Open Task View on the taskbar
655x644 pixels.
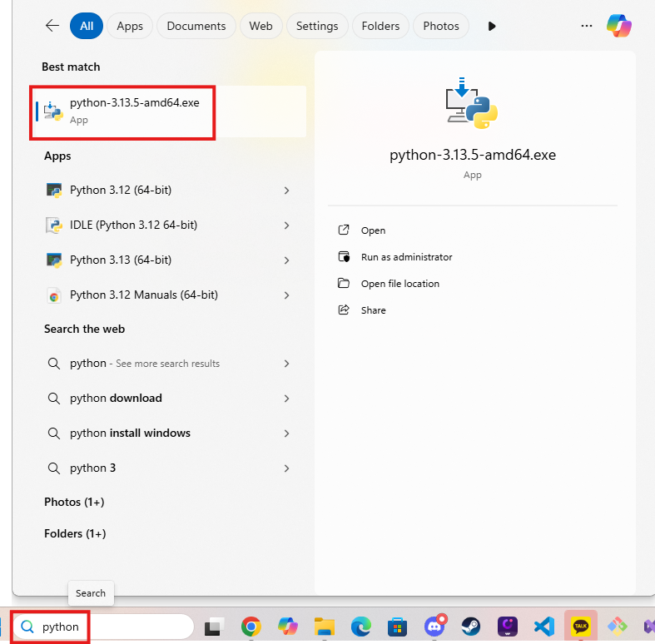point(214,627)
